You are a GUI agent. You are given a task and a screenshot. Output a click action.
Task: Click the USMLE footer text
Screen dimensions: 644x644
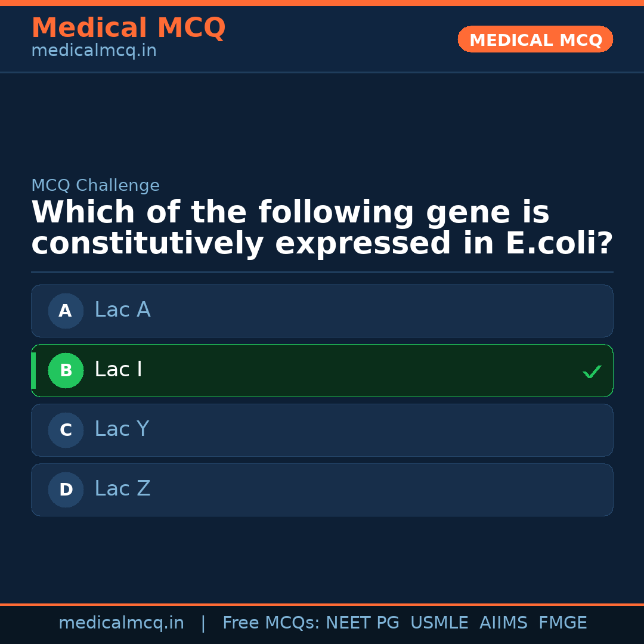coord(439,623)
